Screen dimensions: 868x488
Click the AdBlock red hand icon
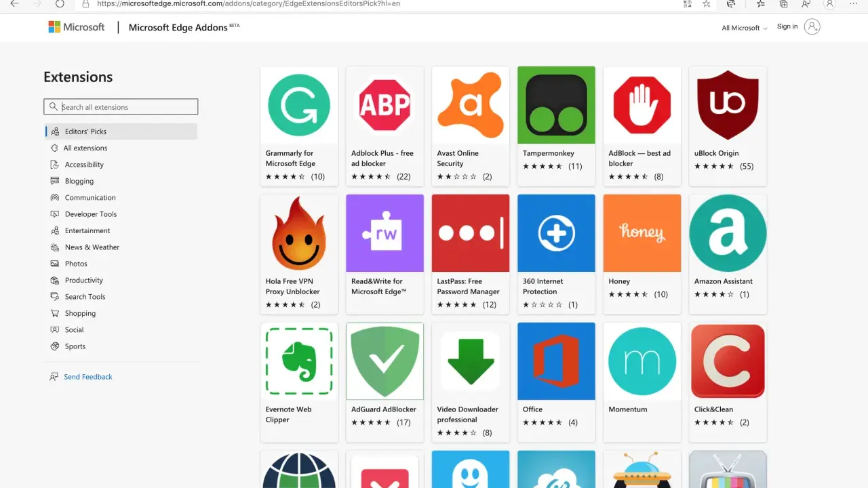tap(642, 105)
